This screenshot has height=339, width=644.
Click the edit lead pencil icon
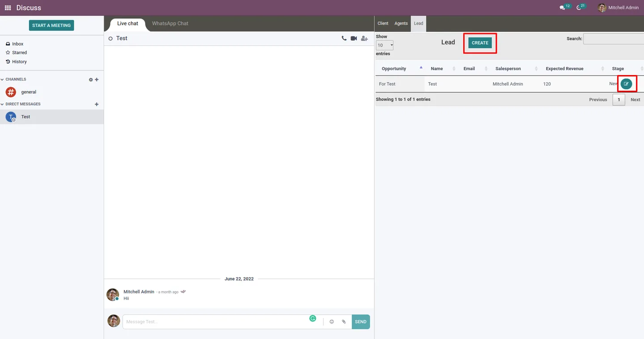626,84
